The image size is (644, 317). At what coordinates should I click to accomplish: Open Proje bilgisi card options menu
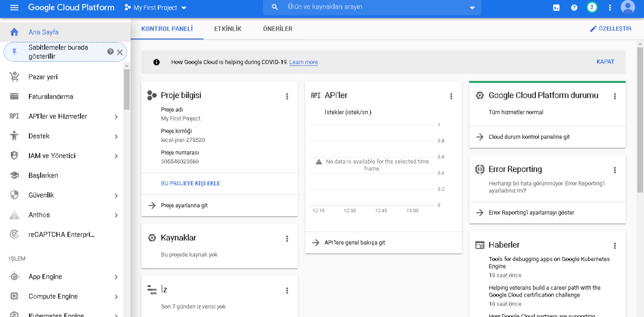[287, 96]
